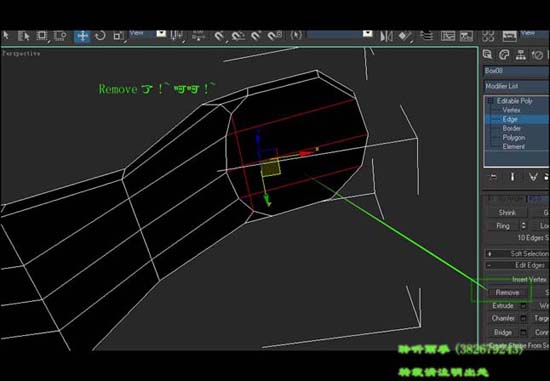Click the Ring spinner arrows
The image size is (550, 381).
(x=523, y=226)
